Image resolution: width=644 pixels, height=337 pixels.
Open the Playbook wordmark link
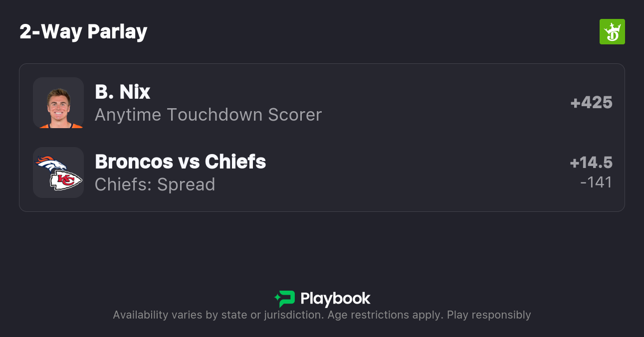point(335,299)
